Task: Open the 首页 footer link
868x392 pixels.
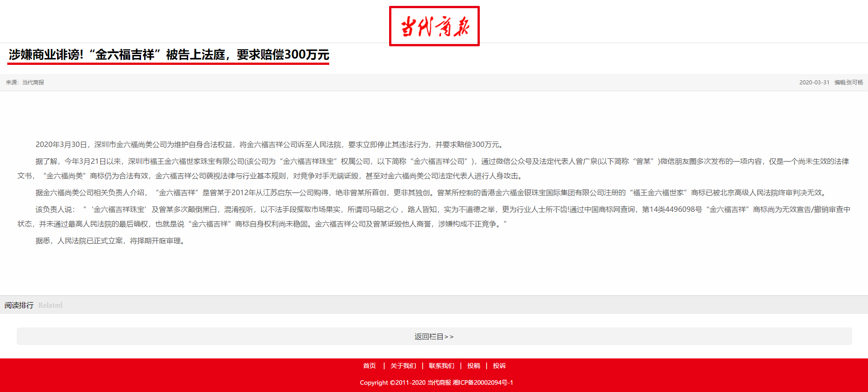Action: coord(370,366)
